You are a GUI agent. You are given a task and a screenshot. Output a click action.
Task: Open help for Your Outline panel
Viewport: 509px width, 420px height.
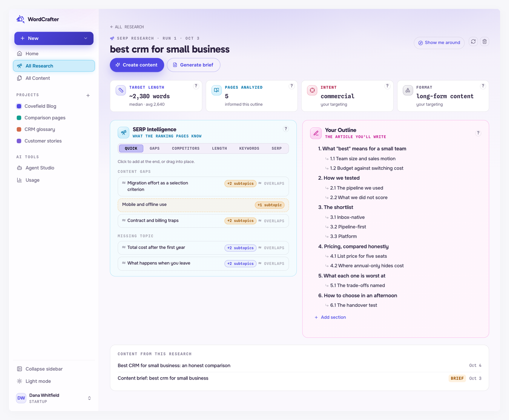pos(478,133)
